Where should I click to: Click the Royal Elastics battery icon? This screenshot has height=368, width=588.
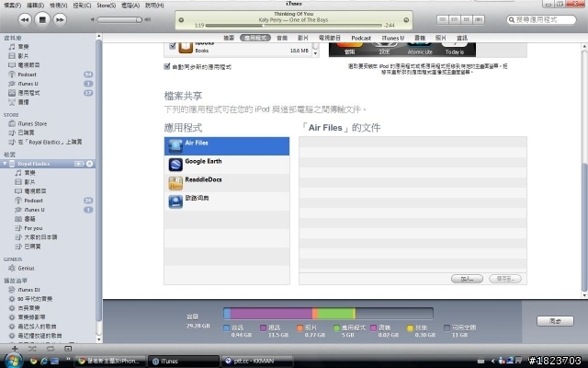click(x=79, y=164)
